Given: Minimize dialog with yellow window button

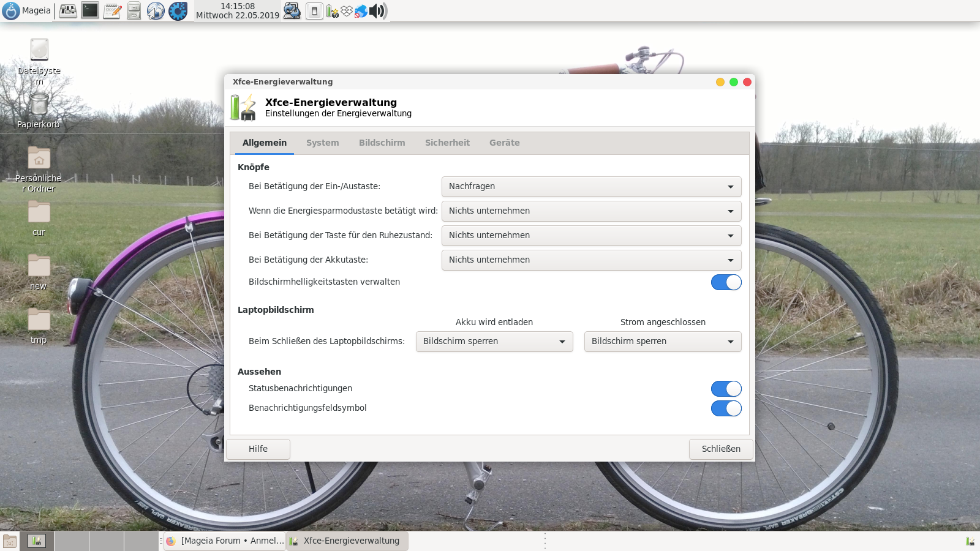Looking at the screenshot, I should pos(720,82).
